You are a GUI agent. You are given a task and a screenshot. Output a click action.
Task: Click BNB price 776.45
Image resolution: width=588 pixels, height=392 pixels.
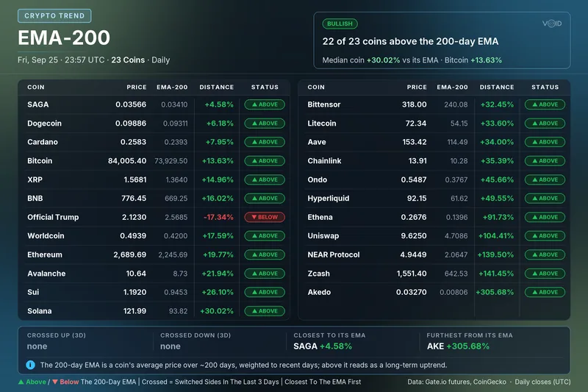(134, 199)
